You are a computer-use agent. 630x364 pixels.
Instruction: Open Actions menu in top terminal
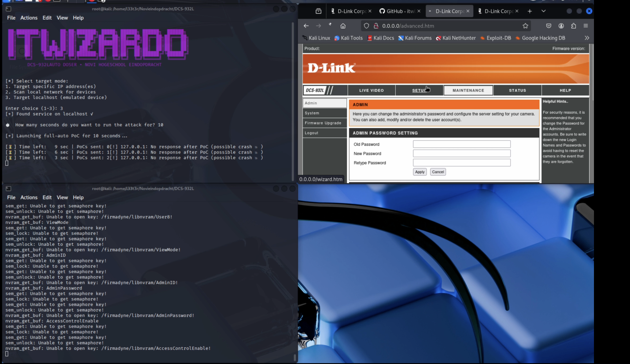pyautogui.click(x=29, y=18)
